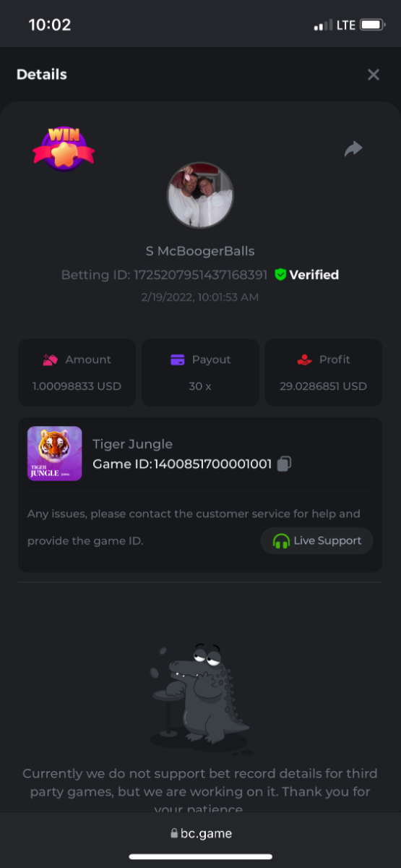Tap the Payout card icon

pyautogui.click(x=177, y=359)
